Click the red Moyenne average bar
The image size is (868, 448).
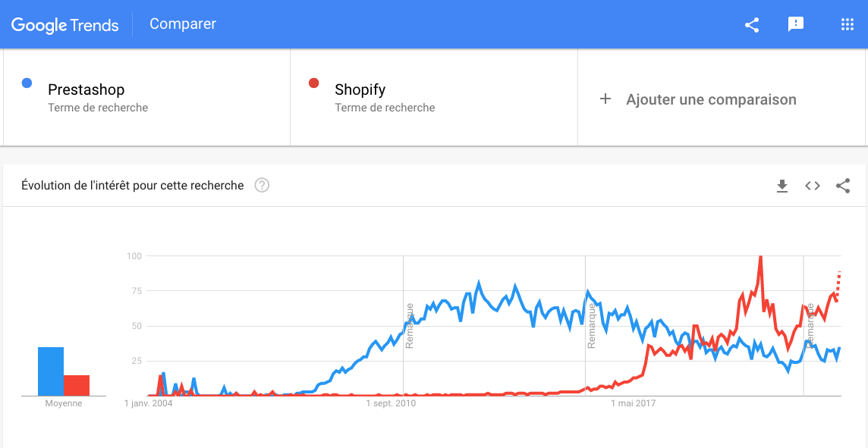coord(77,385)
